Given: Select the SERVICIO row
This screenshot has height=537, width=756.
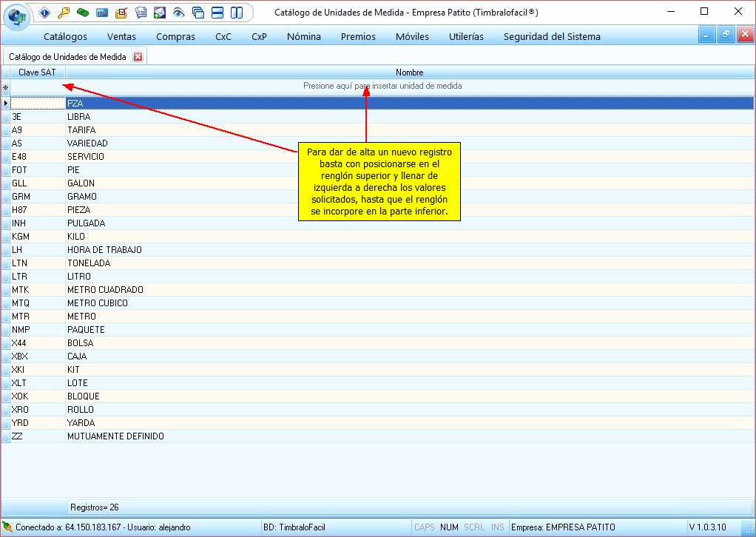Looking at the screenshot, I should [377, 157].
